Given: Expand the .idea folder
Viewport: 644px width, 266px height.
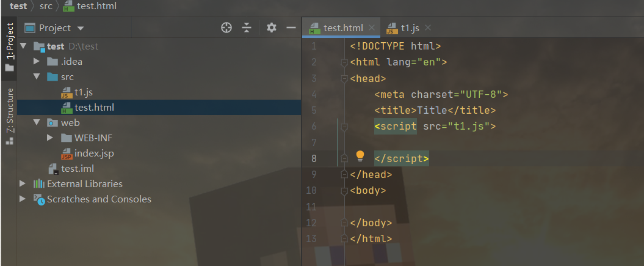Looking at the screenshot, I should click(x=37, y=61).
